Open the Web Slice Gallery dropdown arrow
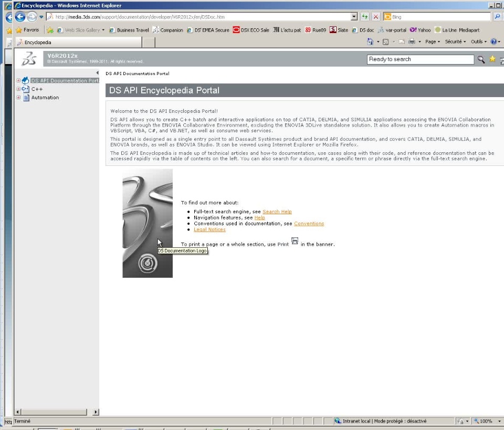This screenshot has width=504, height=430. [103, 30]
